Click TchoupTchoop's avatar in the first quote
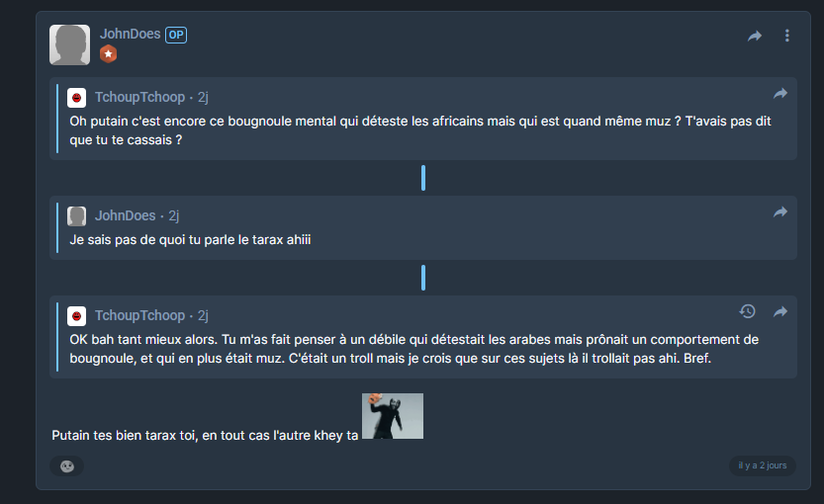 point(77,98)
